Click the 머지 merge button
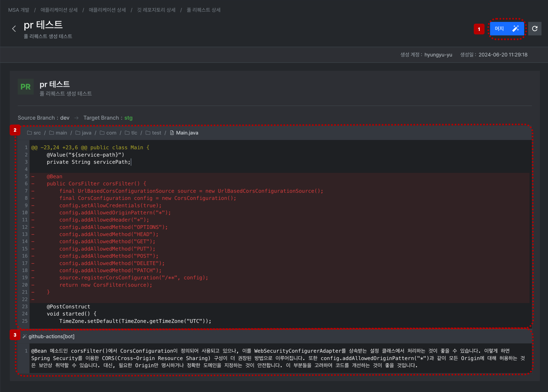The width and height of the screenshot is (548, 392). tap(507, 28)
